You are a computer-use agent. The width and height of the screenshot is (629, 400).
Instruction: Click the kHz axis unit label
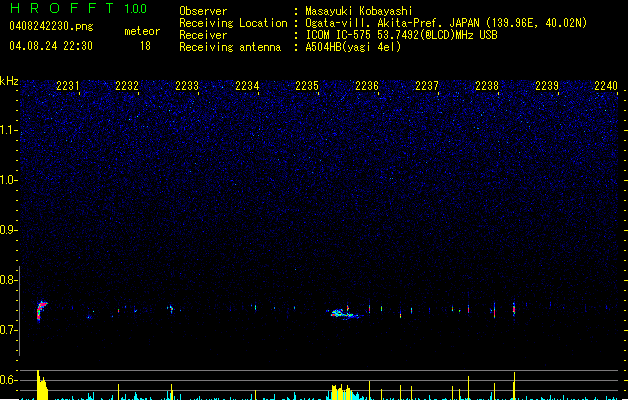(9, 81)
